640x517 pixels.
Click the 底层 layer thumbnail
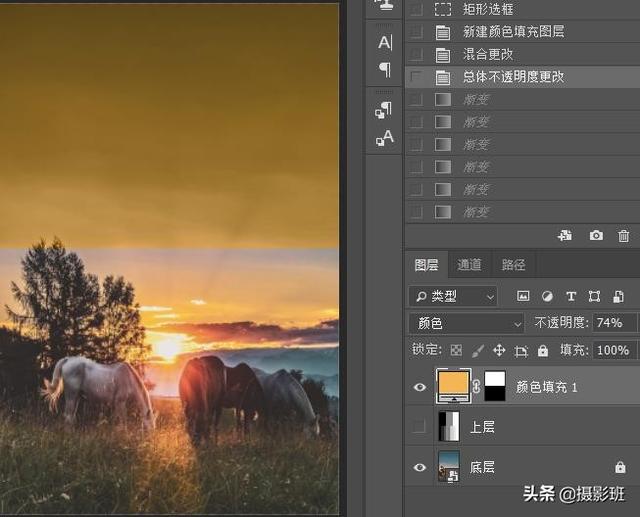pos(449,466)
